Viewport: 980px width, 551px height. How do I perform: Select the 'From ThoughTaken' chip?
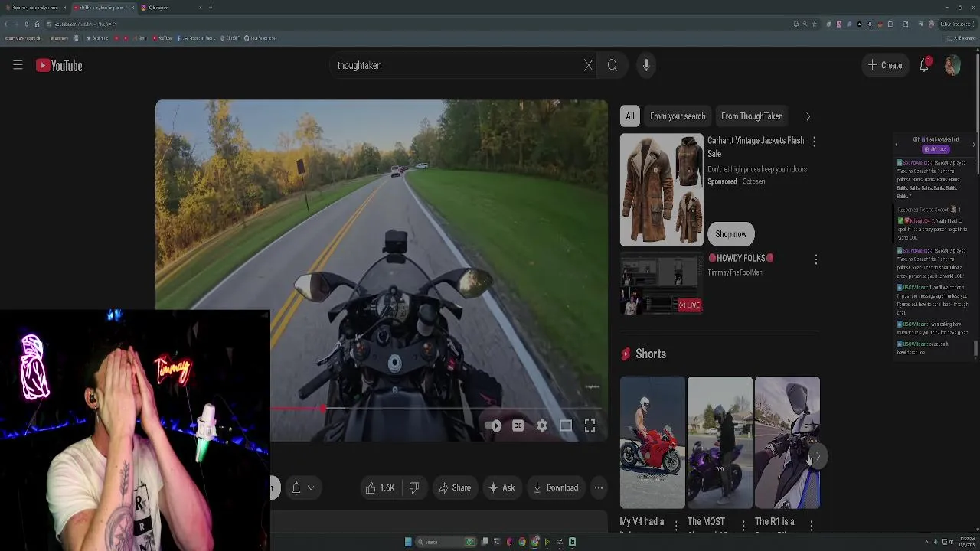tap(752, 116)
